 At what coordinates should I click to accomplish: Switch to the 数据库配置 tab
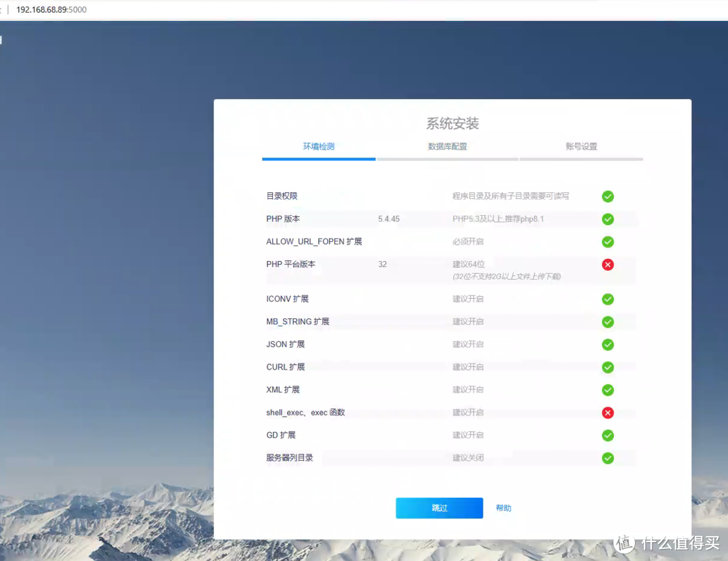coord(447,146)
